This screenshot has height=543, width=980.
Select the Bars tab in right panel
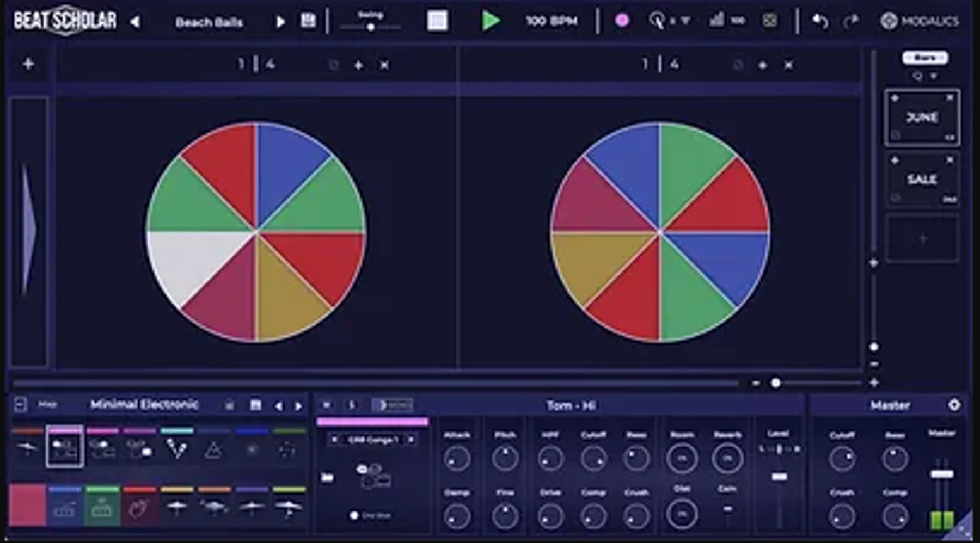click(924, 58)
